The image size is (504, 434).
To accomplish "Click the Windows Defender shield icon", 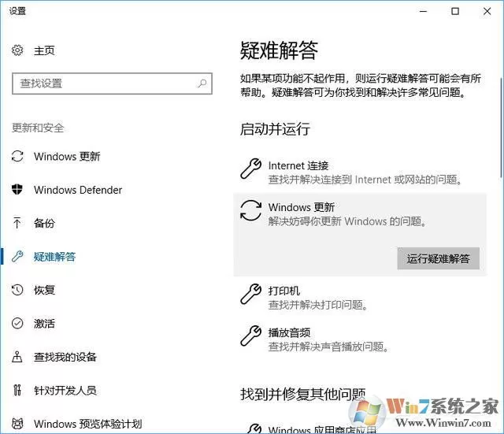I will pyautogui.click(x=17, y=190).
